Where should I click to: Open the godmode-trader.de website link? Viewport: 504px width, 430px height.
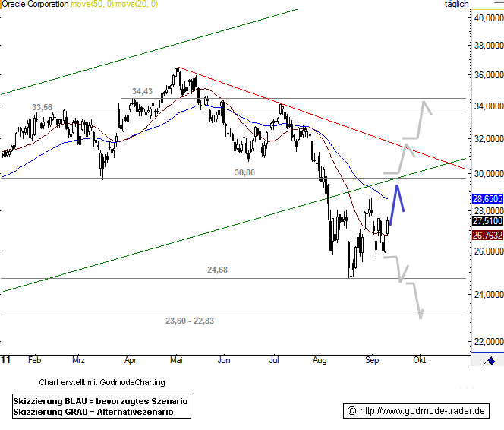pyautogui.click(x=422, y=411)
